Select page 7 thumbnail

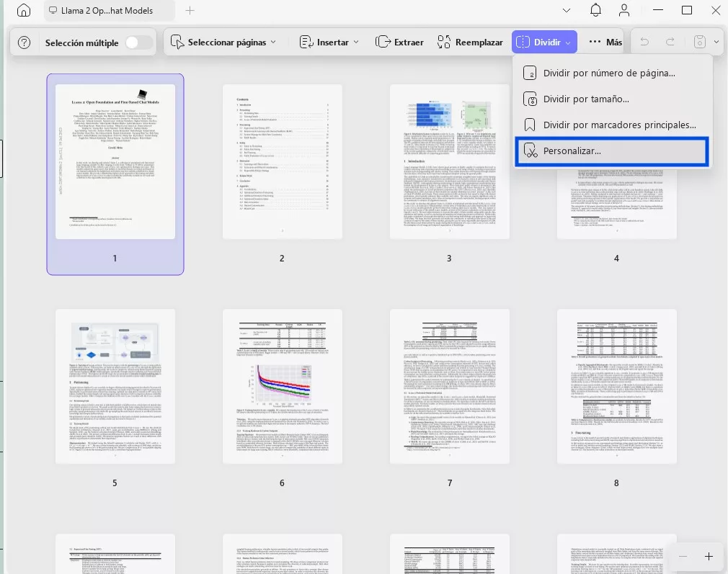point(450,386)
